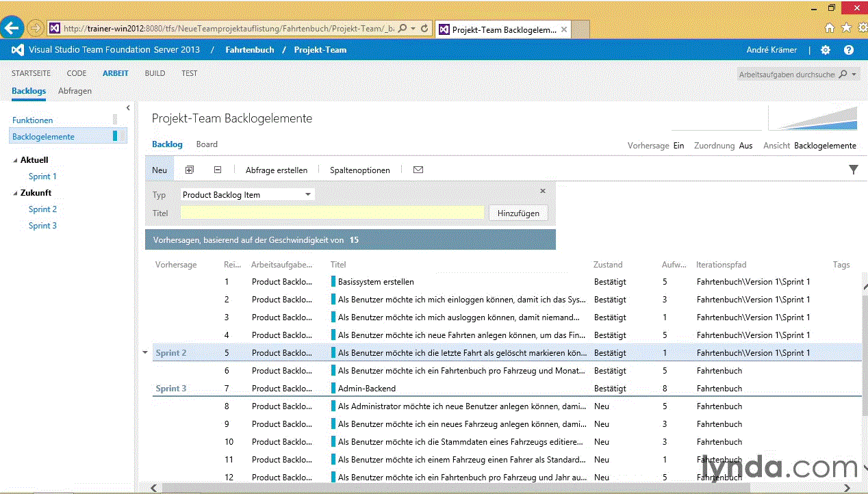Open TEST hub
Viewport: 868px width, 494px height.
click(x=189, y=73)
